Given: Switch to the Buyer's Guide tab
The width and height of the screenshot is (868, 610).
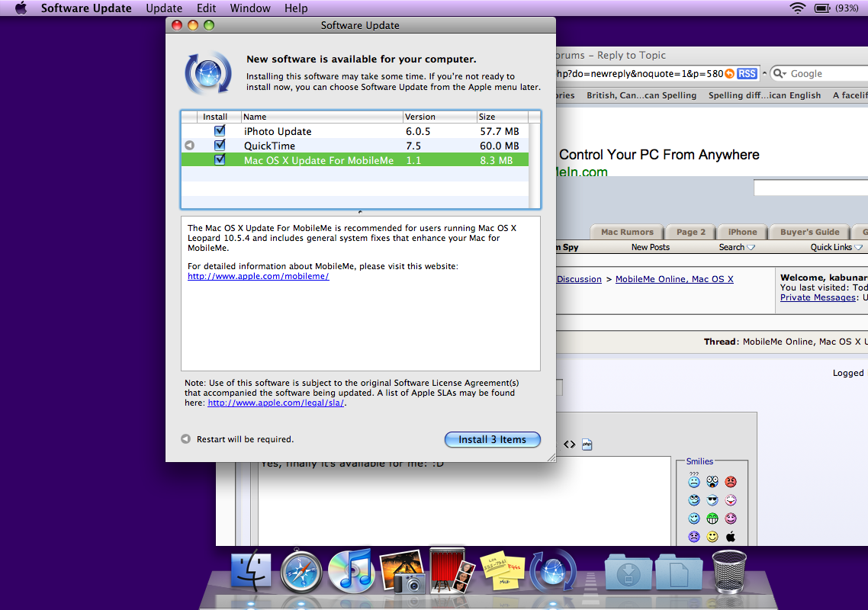Looking at the screenshot, I should [x=809, y=232].
